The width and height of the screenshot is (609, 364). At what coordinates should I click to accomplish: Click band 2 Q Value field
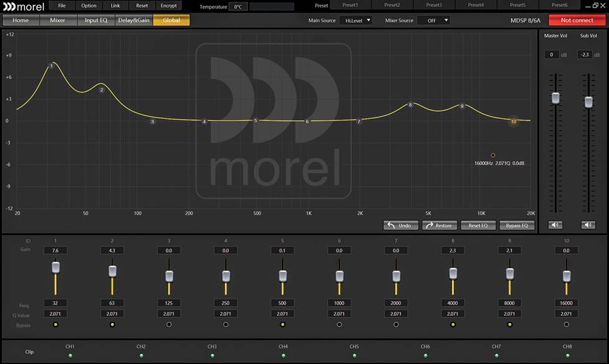pos(112,314)
